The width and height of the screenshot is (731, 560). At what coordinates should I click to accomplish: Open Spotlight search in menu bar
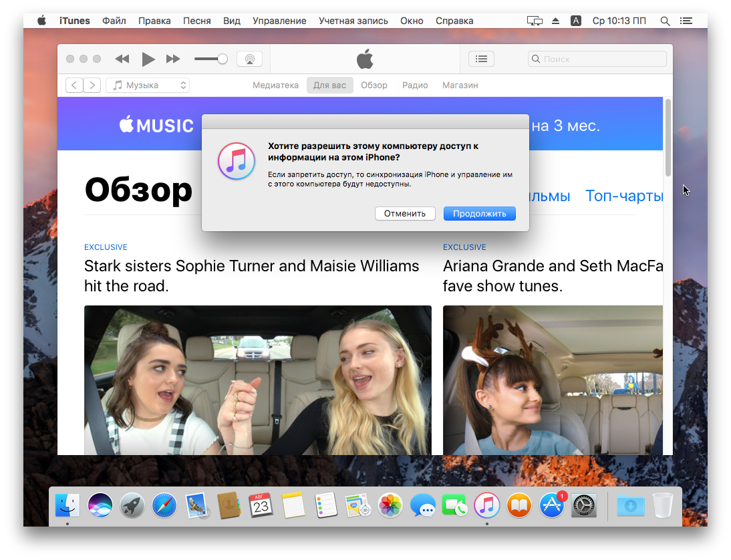(665, 21)
